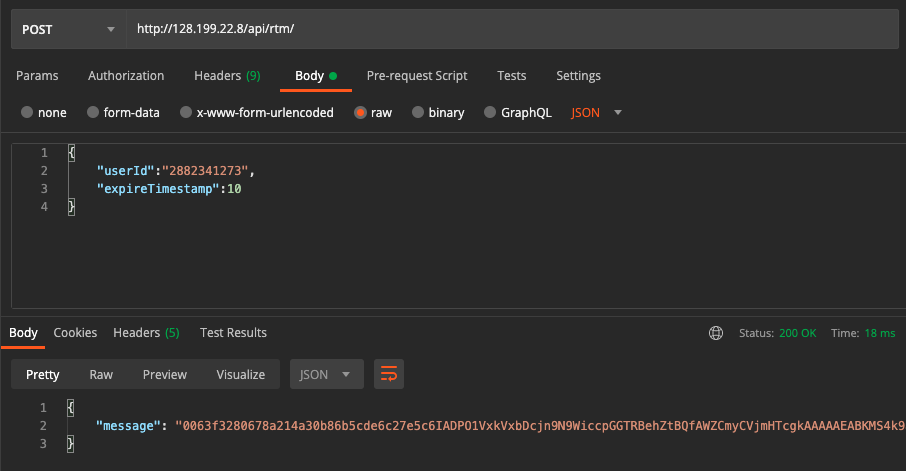Screen dimensions: 906x471
Task: Open the Tests tab
Action: 511,76
